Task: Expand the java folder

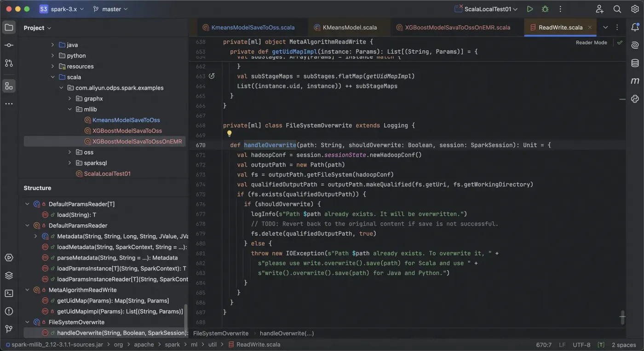Action: [x=53, y=45]
